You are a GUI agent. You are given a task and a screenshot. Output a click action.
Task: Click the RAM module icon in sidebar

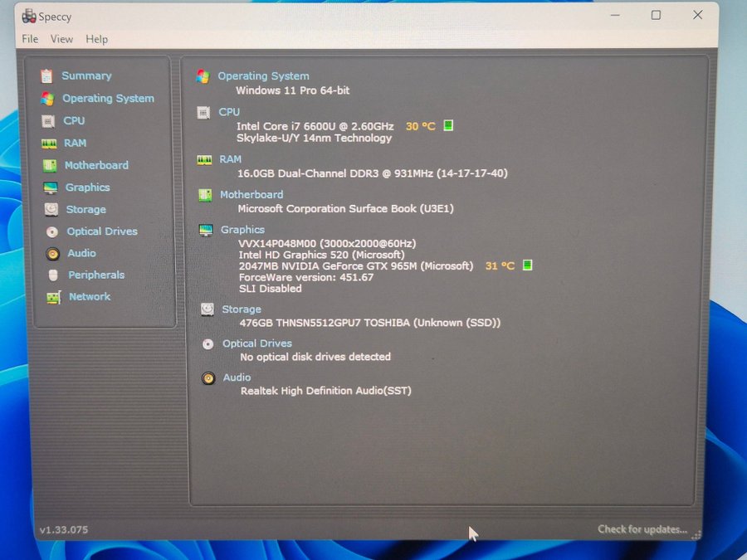tap(49, 144)
